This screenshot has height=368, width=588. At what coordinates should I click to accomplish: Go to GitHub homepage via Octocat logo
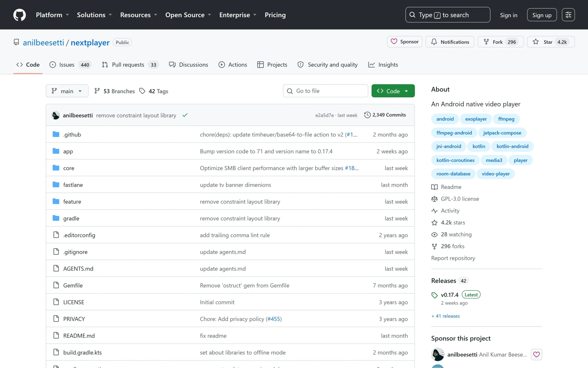pos(20,15)
